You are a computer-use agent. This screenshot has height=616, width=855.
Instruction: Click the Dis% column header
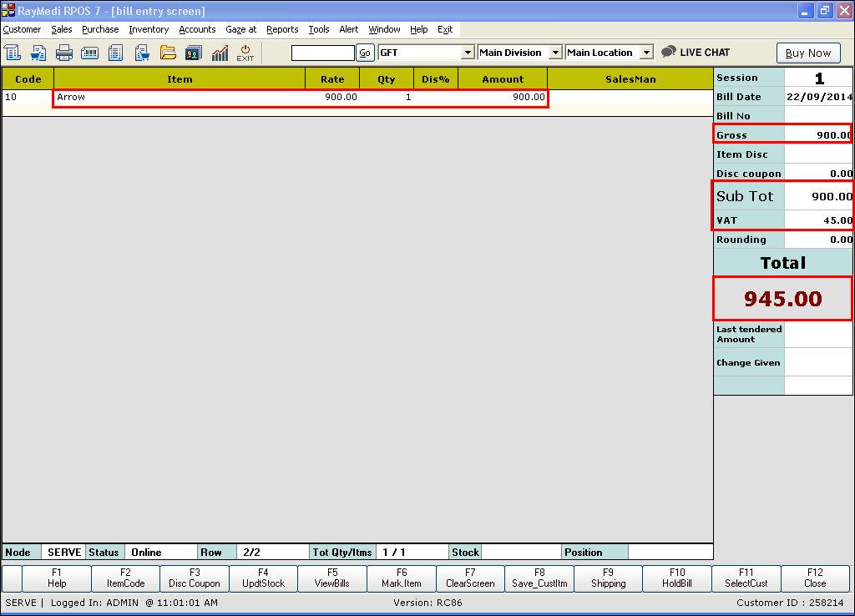[436, 79]
